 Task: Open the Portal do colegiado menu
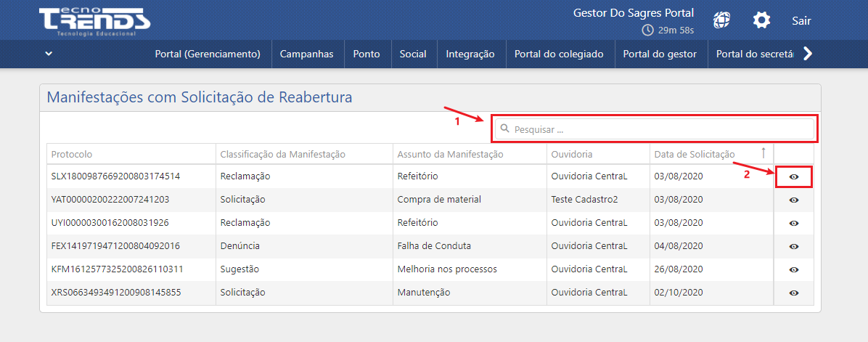tap(560, 54)
